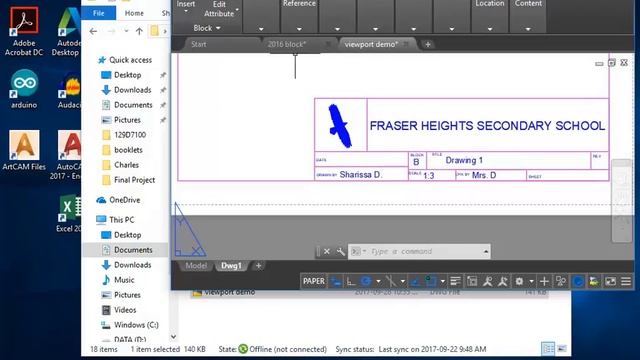Expand command line history up arrow
Screen dimensions: 640x360
pyautogui.click(x=486, y=251)
